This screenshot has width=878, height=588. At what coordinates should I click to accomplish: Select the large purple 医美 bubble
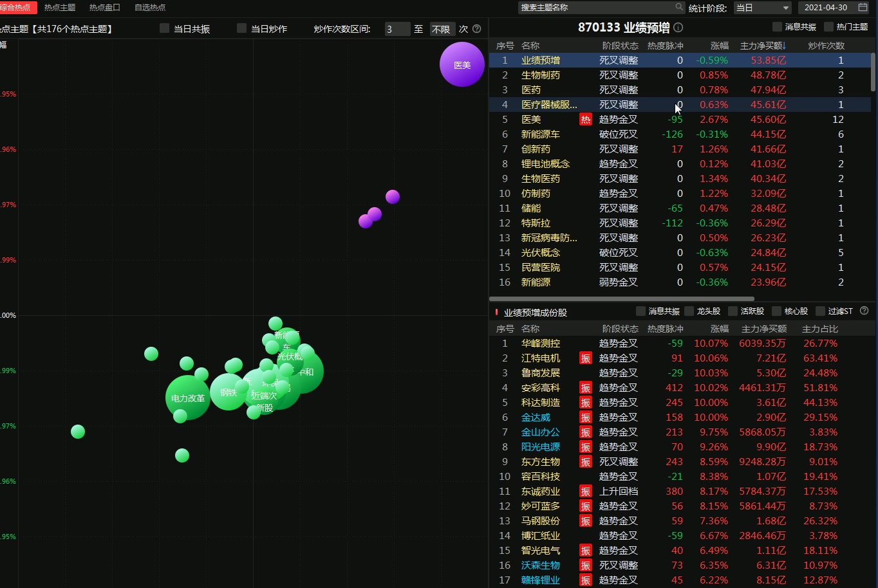pyautogui.click(x=462, y=64)
